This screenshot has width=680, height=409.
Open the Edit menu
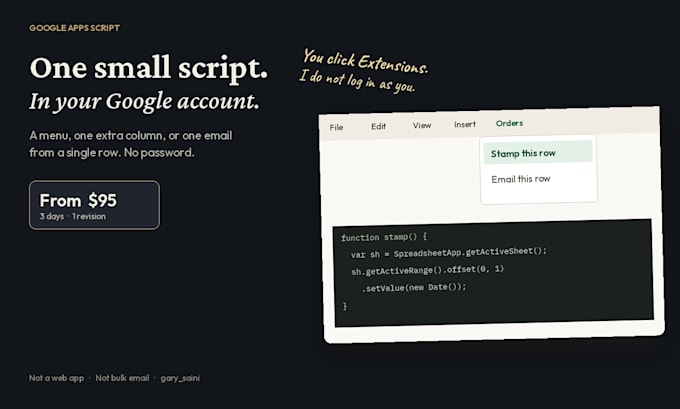click(x=378, y=126)
